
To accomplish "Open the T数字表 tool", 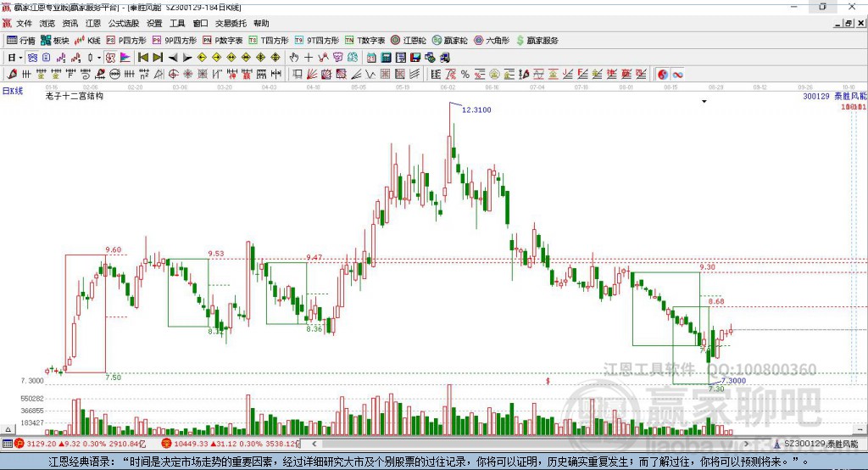I will (364, 41).
